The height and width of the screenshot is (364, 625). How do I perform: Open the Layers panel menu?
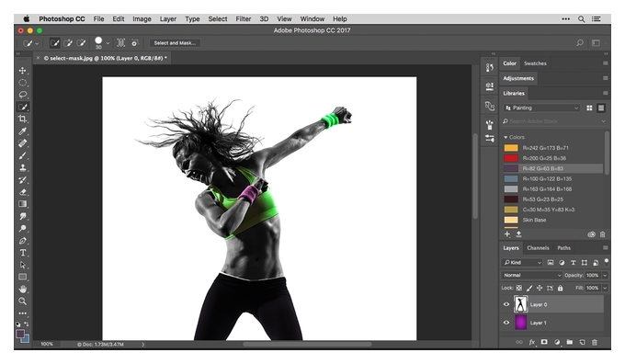pos(605,247)
